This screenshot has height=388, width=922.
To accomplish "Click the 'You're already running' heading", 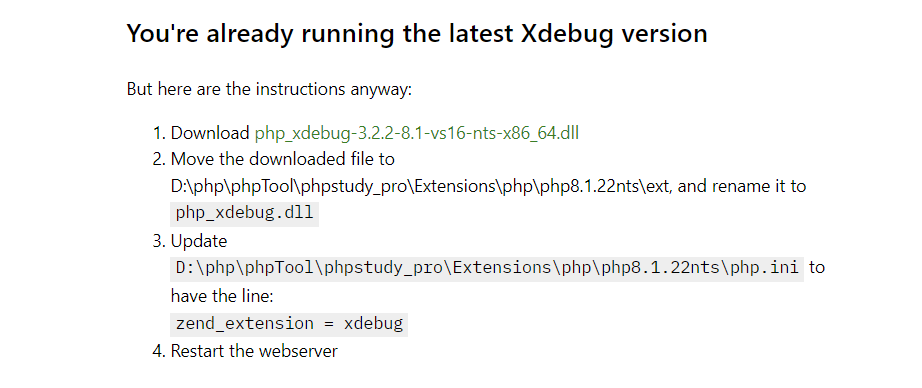I will coord(417,34).
